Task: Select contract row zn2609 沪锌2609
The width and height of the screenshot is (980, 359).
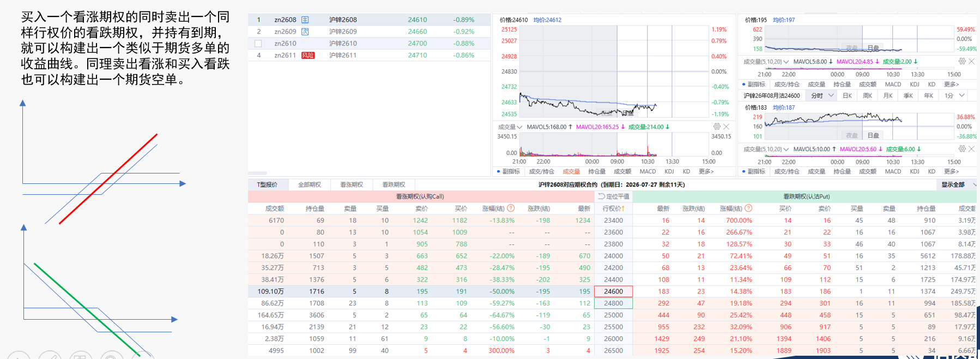Action: pyautogui.click(x=370, y=32)
